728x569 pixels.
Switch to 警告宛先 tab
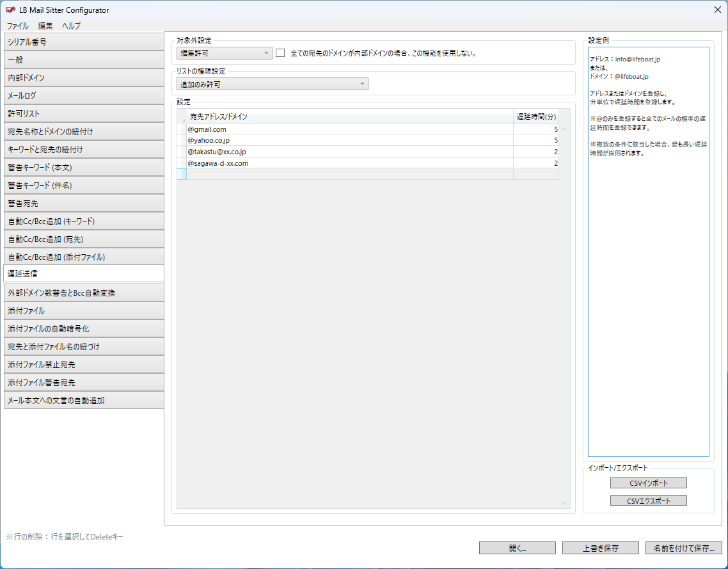[84, 204]
